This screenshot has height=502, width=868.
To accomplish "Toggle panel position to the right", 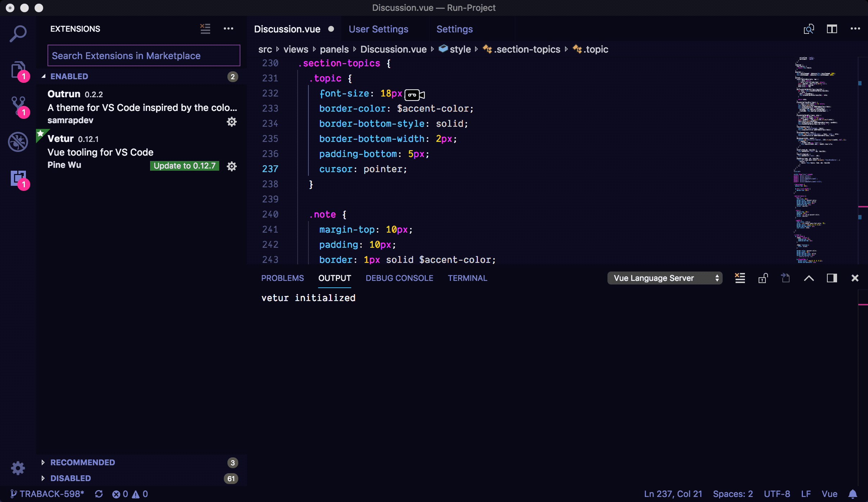I will [832, 278].
